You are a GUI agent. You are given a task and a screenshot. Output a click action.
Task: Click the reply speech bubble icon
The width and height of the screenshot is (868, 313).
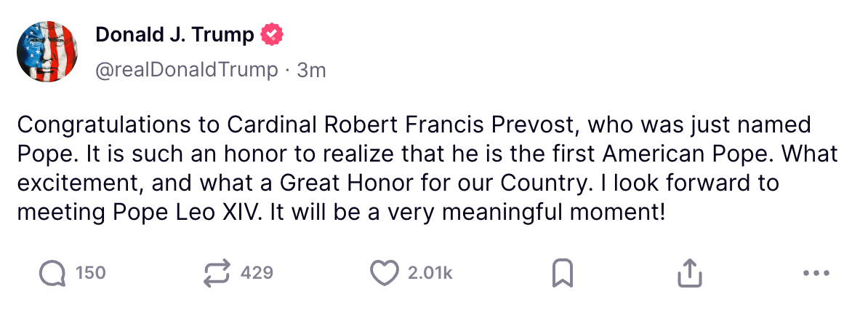52,274
